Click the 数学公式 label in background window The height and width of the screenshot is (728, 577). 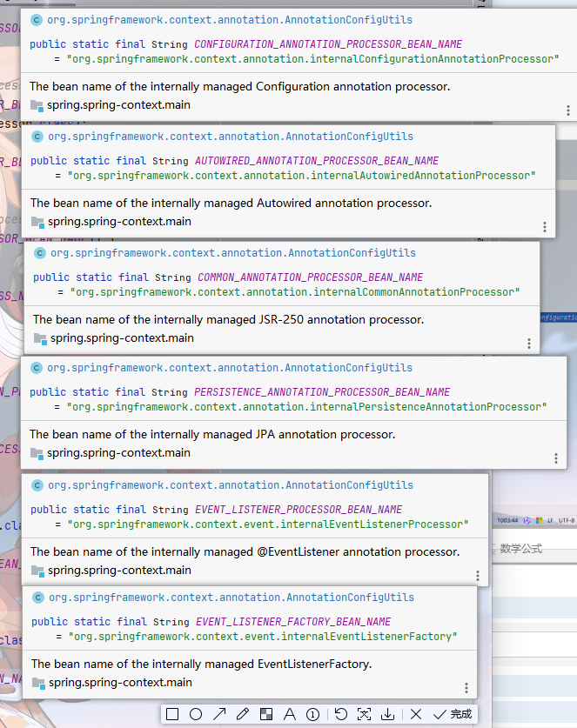tap(520, 549)
